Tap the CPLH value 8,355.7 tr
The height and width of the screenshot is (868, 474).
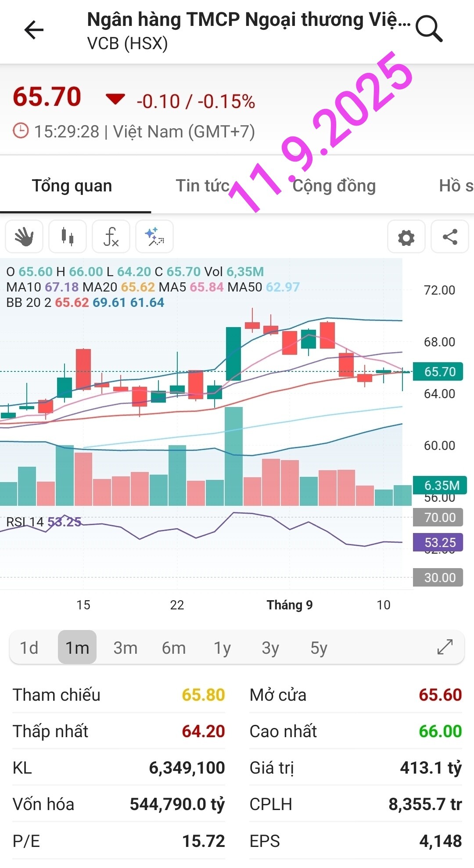[425, 804]
